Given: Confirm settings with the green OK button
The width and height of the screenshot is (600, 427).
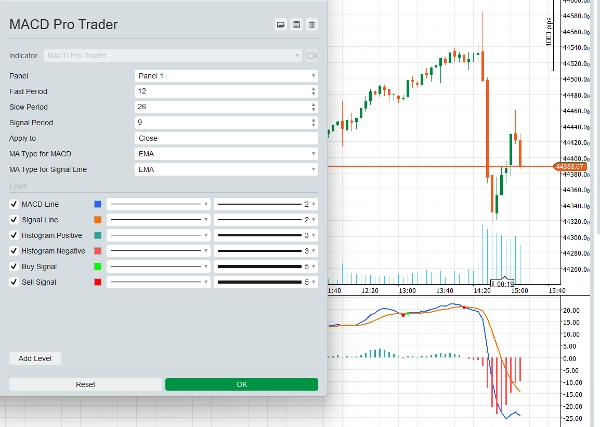Looking at the screenshot, I should (241, 385).
